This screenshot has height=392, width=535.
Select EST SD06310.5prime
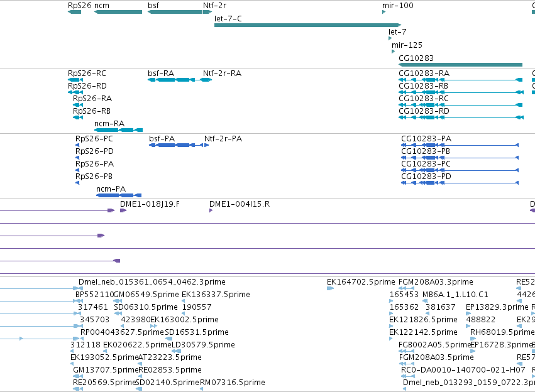[146, 307]
